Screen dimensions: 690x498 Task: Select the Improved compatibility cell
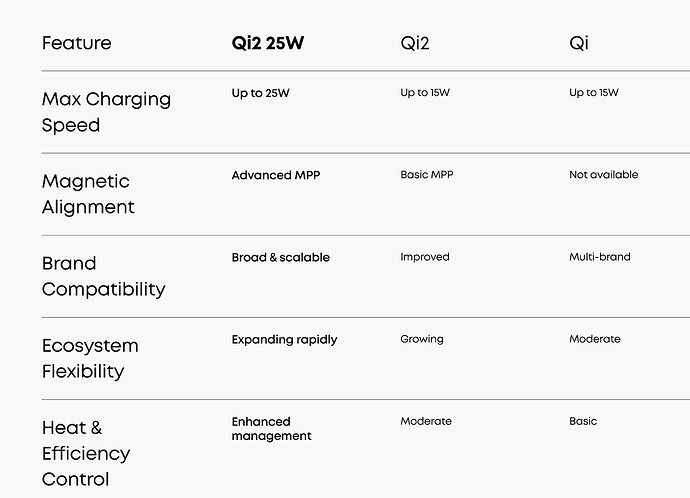pos(425,257)
